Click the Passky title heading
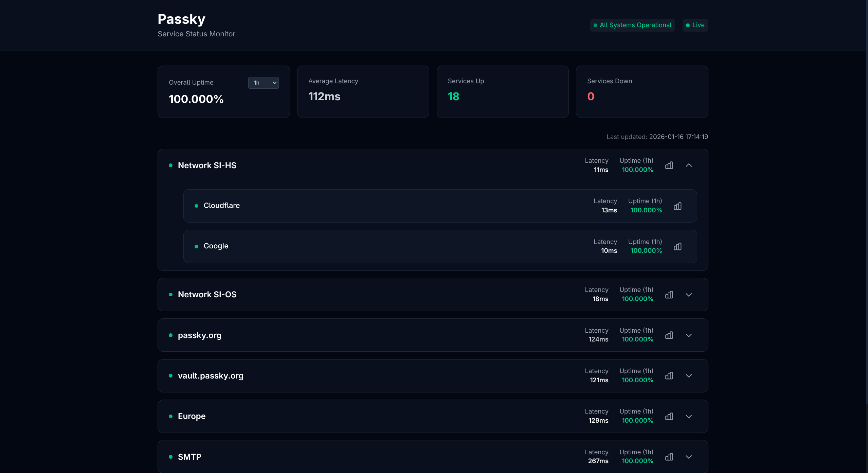The height and width of the screenshot is (473, 868). (181, 19)
